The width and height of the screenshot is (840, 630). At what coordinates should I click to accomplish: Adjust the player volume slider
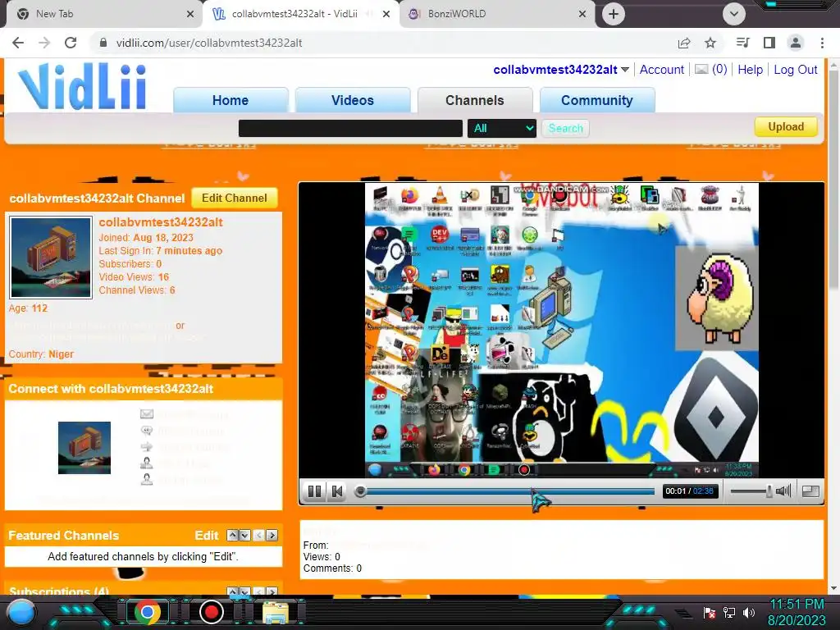coord(751,491)
